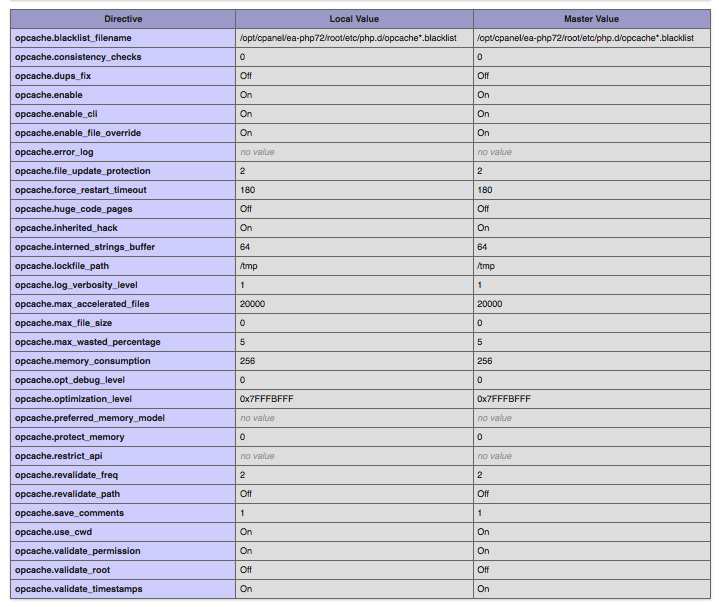This screenshot has width=719, height=607.
Task: Click local value 180 for force_restart_timeout
Action: tap(247, 190)
